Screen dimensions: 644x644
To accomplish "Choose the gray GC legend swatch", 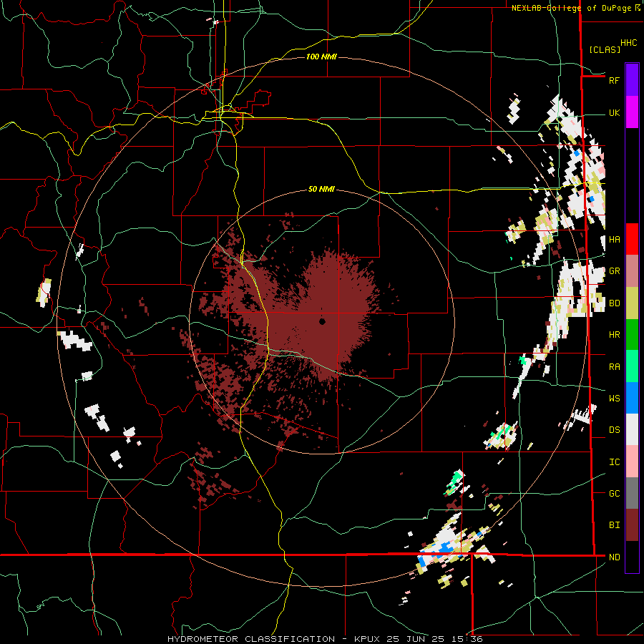I will point(632,493).
